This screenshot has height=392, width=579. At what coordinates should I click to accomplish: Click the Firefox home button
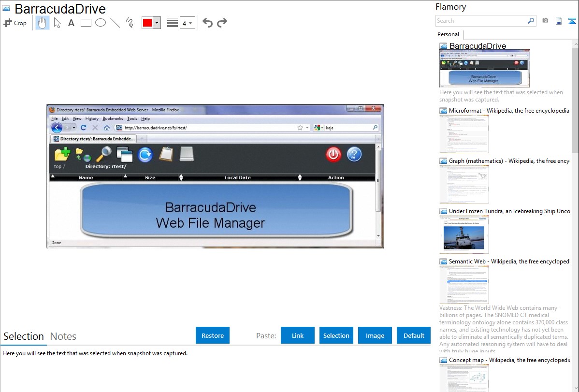(107, 128)
